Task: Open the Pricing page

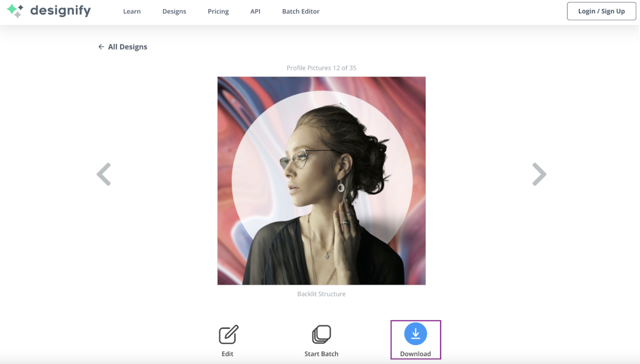Action: [218, 11]
